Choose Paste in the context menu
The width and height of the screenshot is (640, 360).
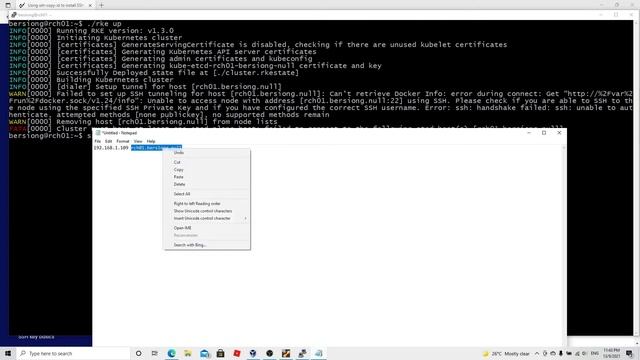207,177
